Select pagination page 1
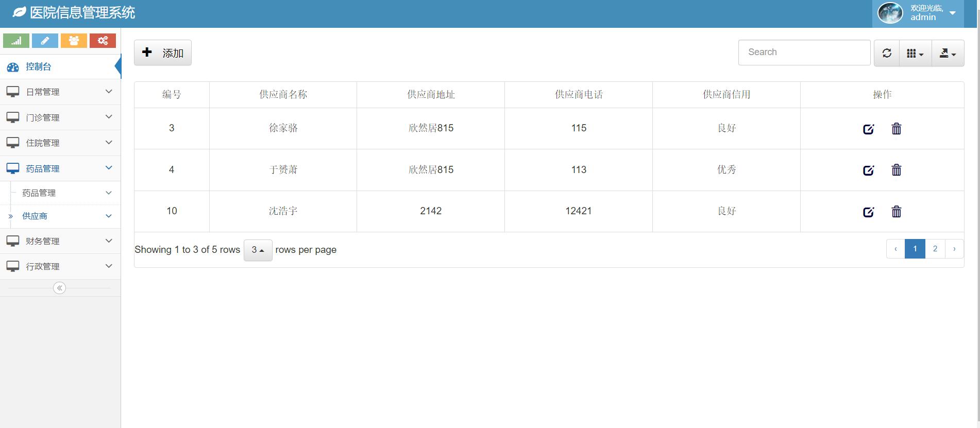Image resolution: width=980 pixels, height=428 pixels. coord(915,249)
